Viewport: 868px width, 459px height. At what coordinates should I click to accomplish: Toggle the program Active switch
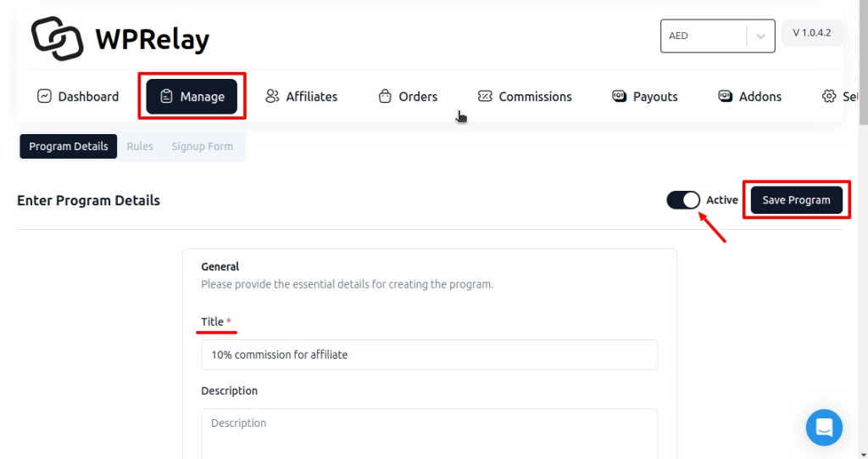(x=683, y=200)
